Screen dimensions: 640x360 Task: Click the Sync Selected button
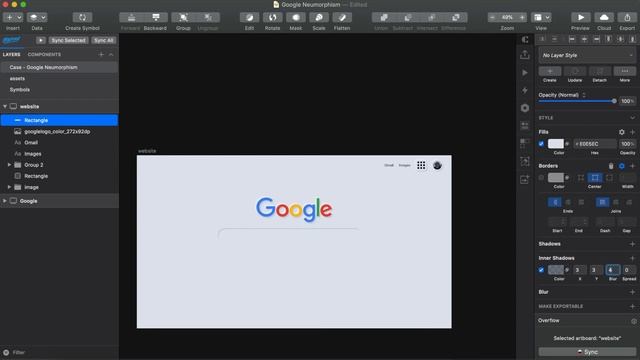tap(68, 40)
